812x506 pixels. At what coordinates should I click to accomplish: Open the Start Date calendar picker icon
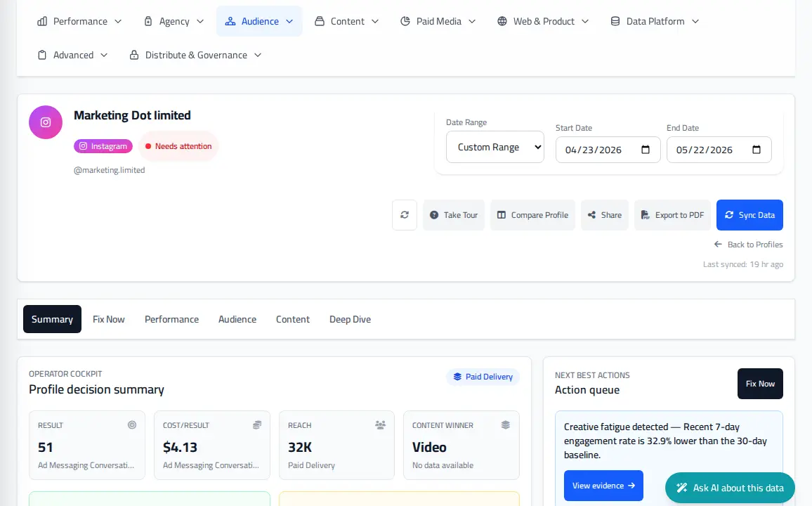(646, 150)
